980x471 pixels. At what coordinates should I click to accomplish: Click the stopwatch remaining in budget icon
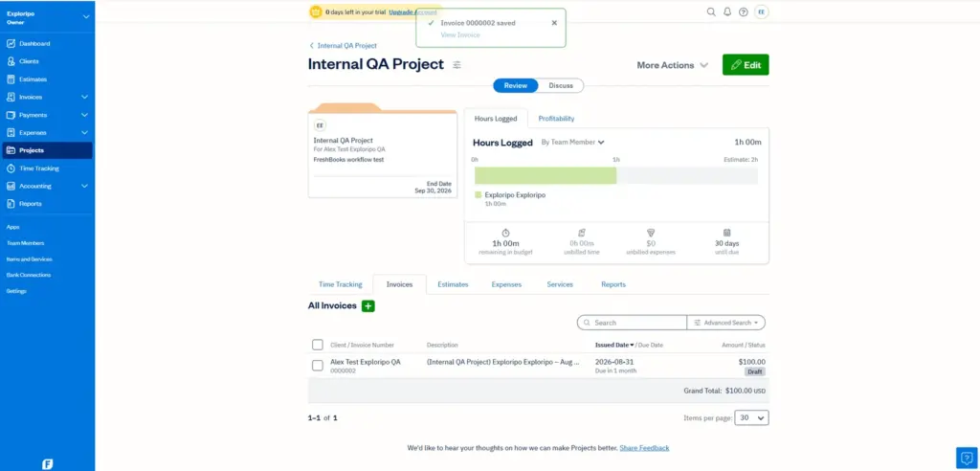click(x=505, y=233)
